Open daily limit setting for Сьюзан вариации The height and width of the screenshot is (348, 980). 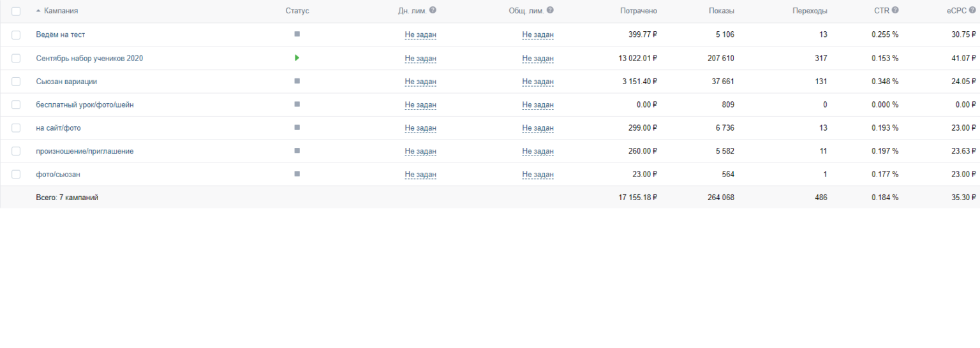[x=420, y=82]
